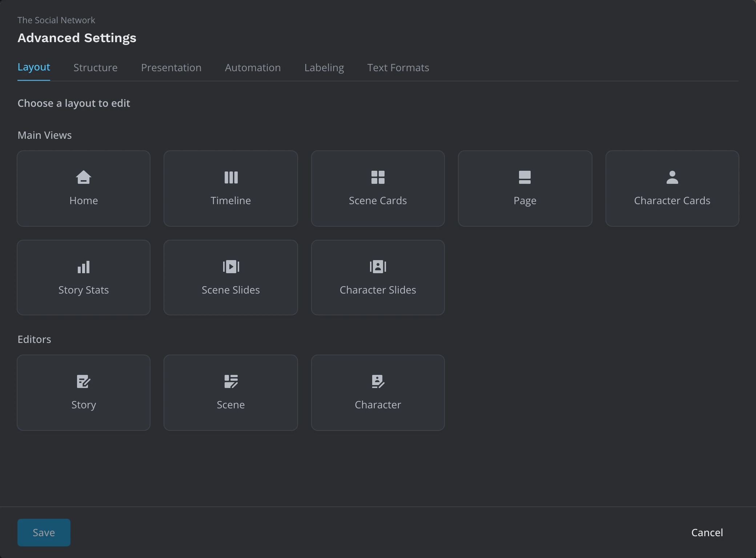Image resolution: width=756 pixels, height=558 pixels.
Task: Select the Timeline columns icon
Action: [x=231, y=177]
